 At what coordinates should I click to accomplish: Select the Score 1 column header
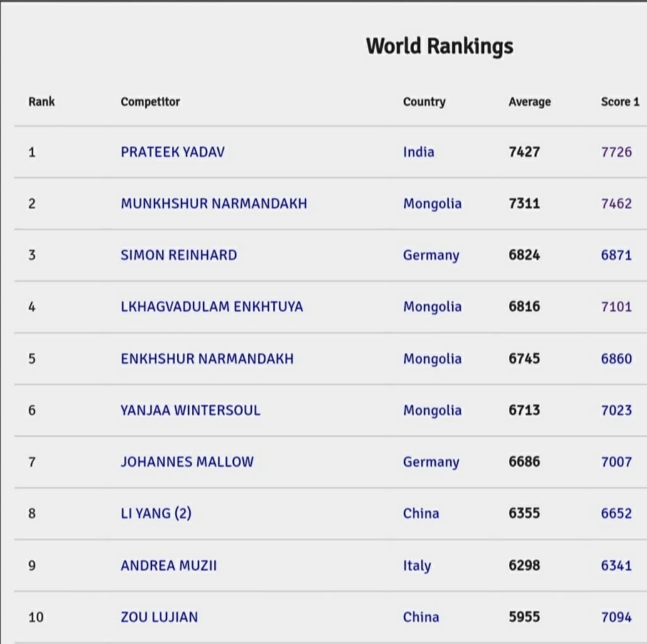pyautogui.click(x=620, y=101)
